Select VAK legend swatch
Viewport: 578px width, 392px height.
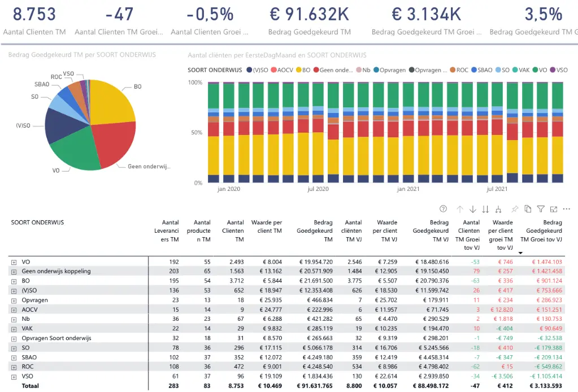pos(515,70)
